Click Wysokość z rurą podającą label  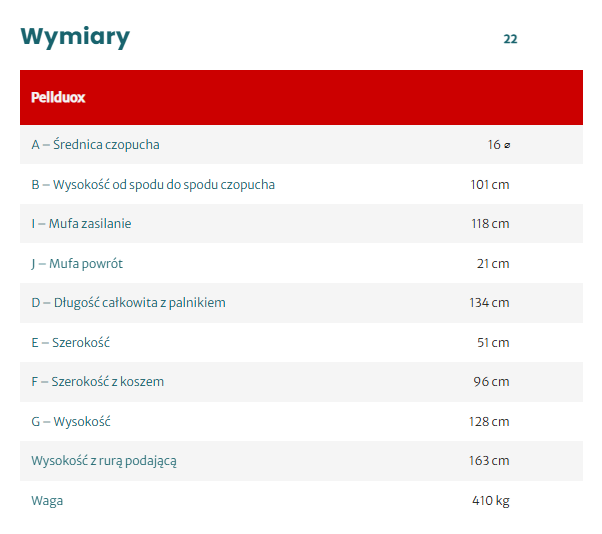tap(104, 461)
